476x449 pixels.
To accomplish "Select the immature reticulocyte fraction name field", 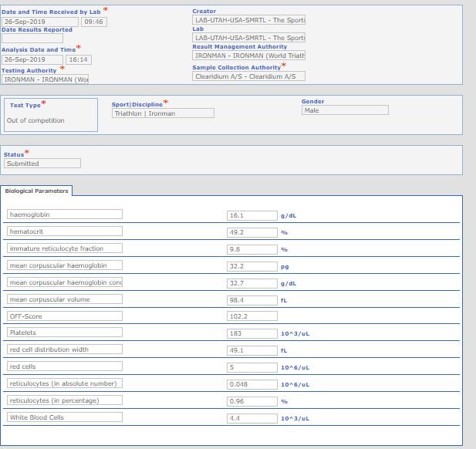I will coord(65,248).
